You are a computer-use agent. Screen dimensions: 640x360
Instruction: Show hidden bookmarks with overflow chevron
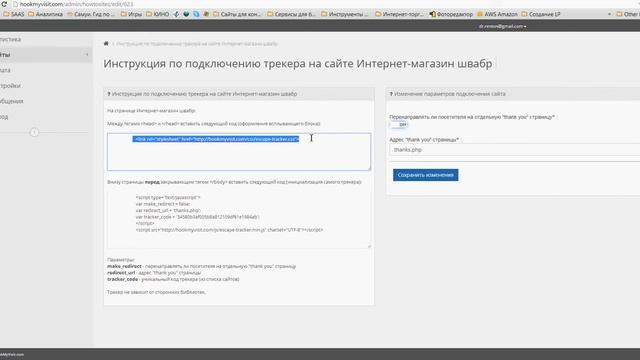[609, 14]
